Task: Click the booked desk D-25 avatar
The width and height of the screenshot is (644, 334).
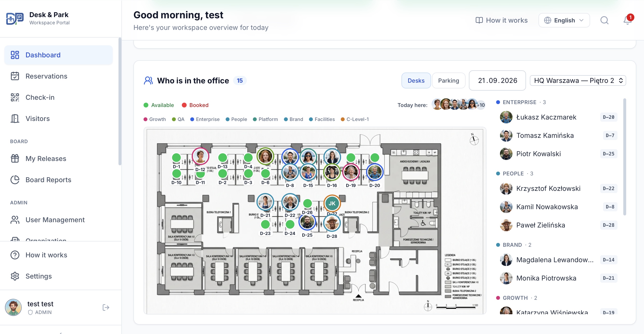Action: 307,222
